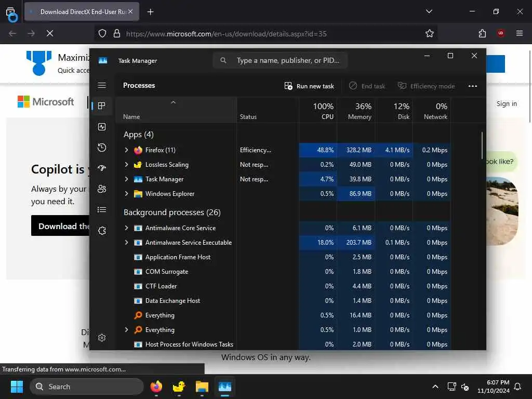Click the Microsoft logo link on webpage

pyautogui.click(x=46, y=102)
